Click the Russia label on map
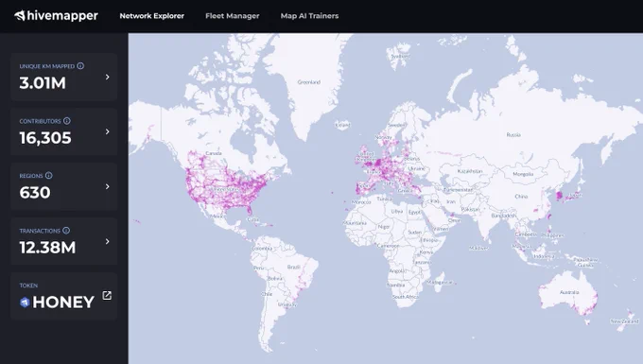 coord(513,134)
